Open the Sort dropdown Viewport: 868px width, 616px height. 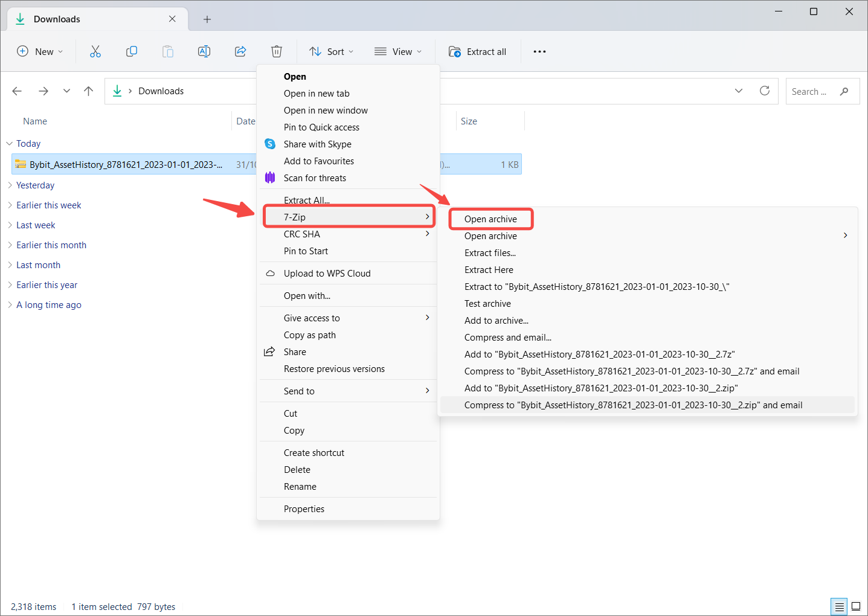(x=332, y=52)
